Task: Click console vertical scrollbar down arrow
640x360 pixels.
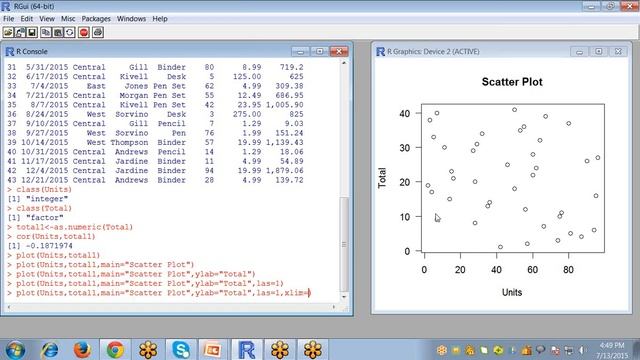Action: pos(344,297)
